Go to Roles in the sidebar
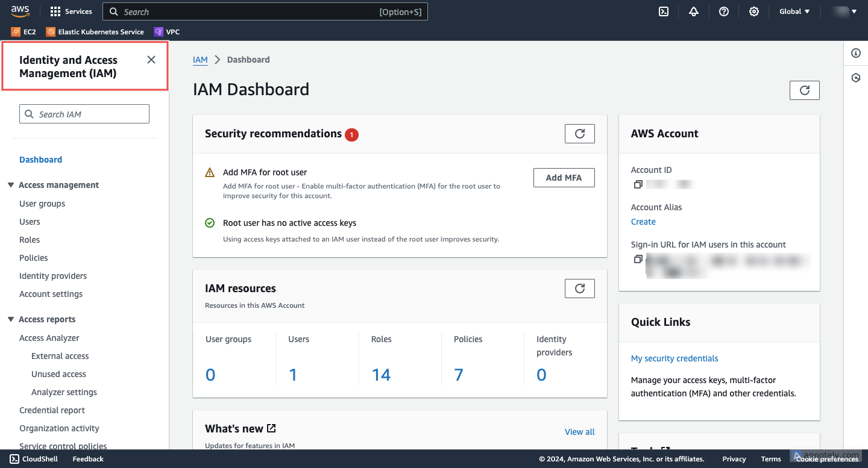Viewport: 868px width, 468px height. click(30, 240)
